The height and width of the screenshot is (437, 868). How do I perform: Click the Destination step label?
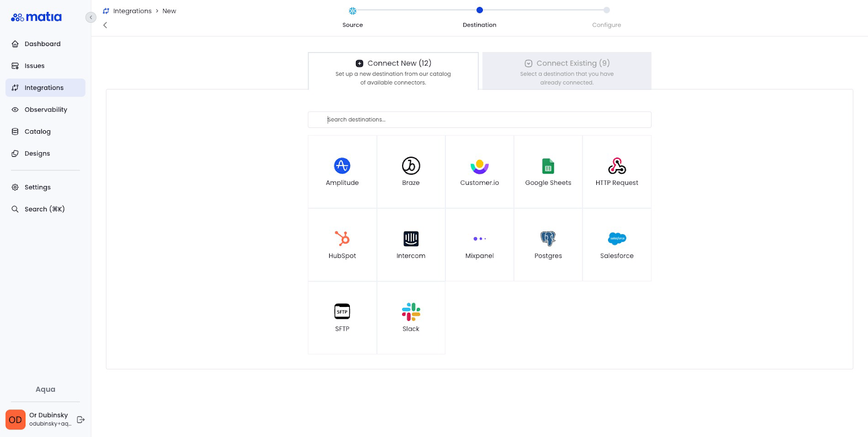point(480,25)
